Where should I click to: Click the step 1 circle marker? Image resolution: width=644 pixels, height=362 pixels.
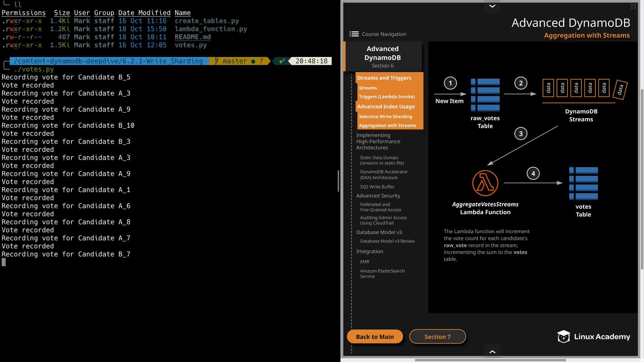tap(450, 83)
